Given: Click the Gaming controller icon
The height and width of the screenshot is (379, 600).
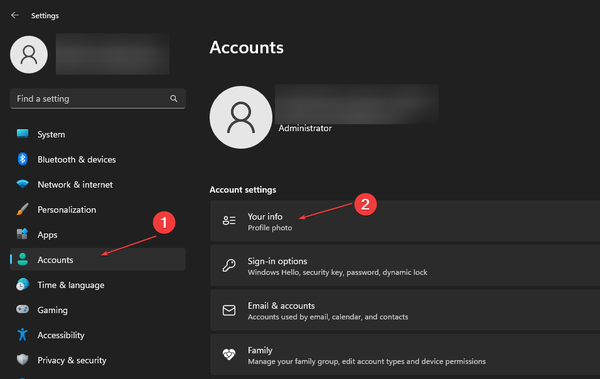Looking at the screenshot, I should (23, 309).
